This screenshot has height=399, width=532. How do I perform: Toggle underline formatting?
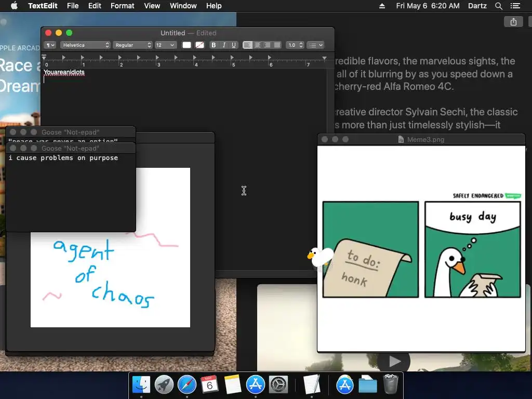tap(233, 45)
